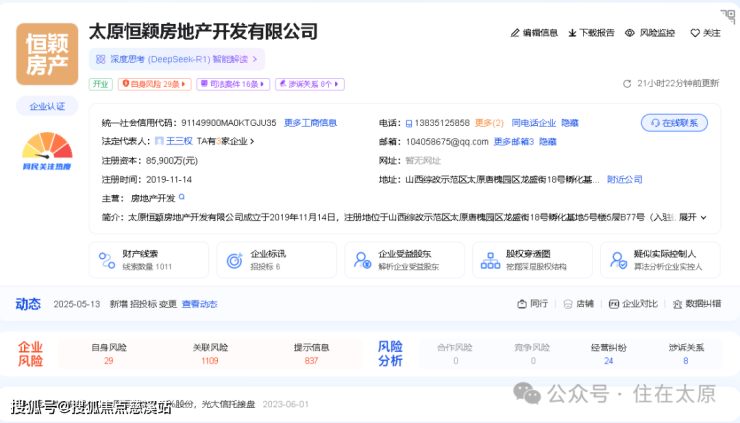Click the registration date 2019-11-14
740x423 pixels.
(169, 179)
